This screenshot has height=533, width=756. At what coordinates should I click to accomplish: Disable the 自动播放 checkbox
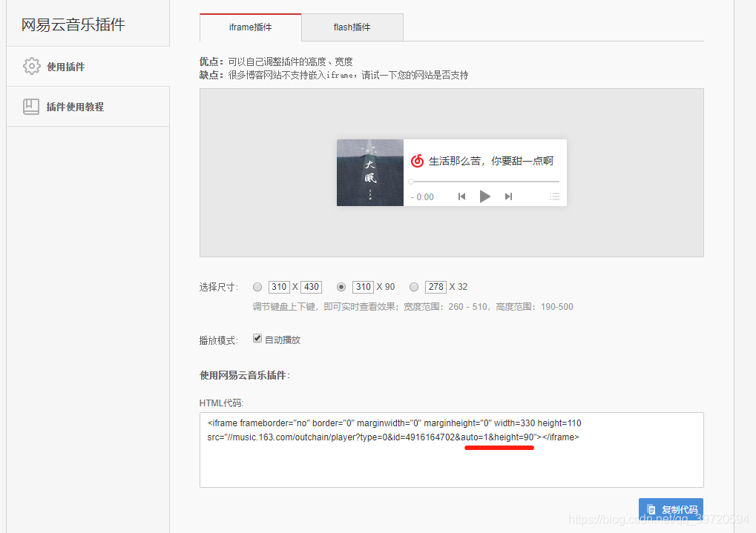[257, 337]
